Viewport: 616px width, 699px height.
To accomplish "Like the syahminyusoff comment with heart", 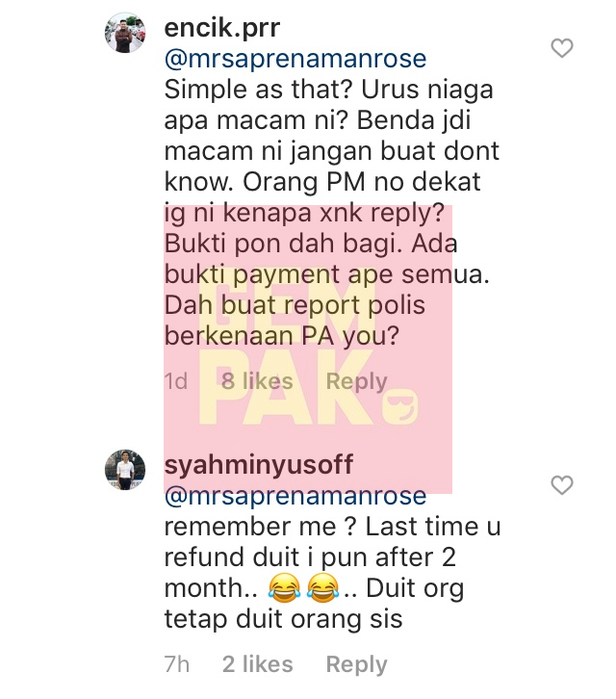I will point(562,485).
